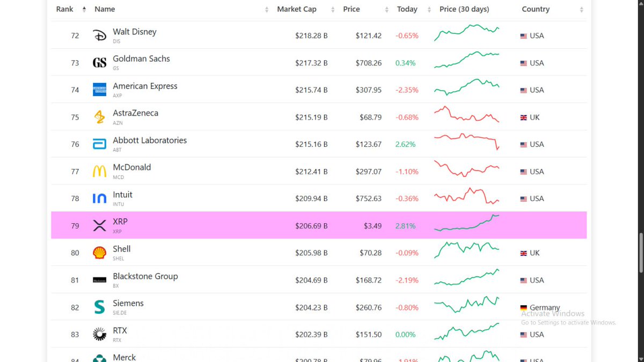644x362 pixels.
Task: Open the McDonald company link
Action: tap(131, 167)
